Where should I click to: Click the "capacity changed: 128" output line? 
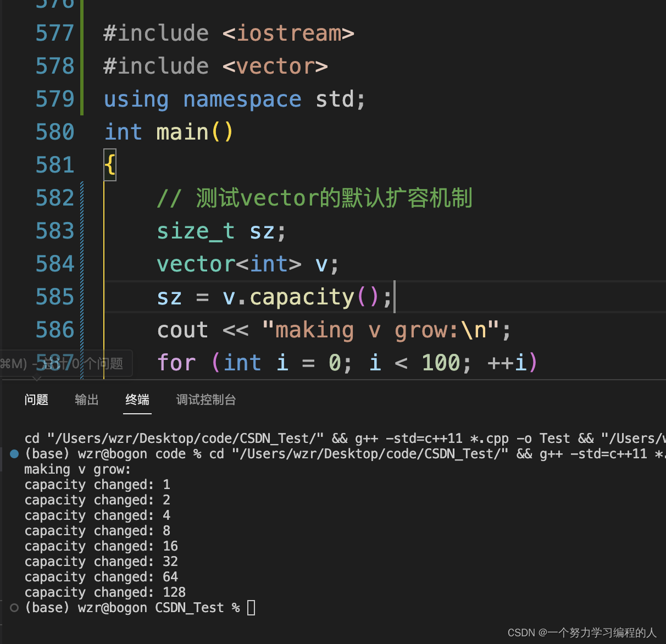coord(105,592)
